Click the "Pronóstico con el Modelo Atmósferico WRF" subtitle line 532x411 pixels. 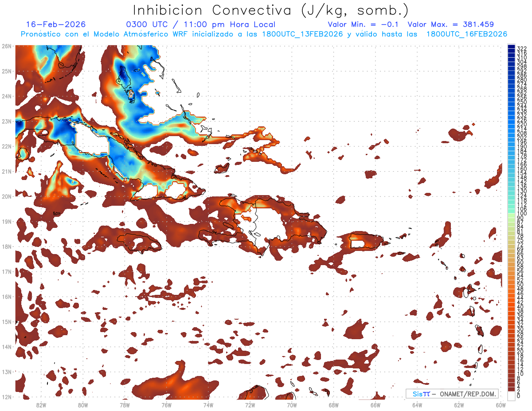point(264,34)
